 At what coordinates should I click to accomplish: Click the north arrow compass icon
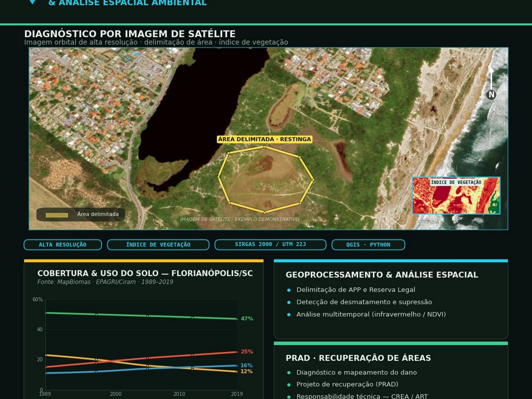coord(491,84)
